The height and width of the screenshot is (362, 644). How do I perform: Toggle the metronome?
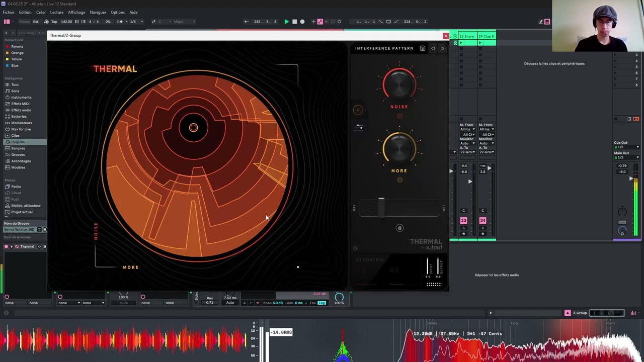coord(120,22)
